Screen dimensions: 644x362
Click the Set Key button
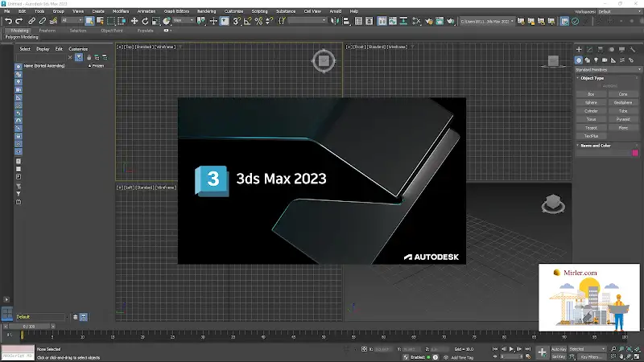click(559, 357)
